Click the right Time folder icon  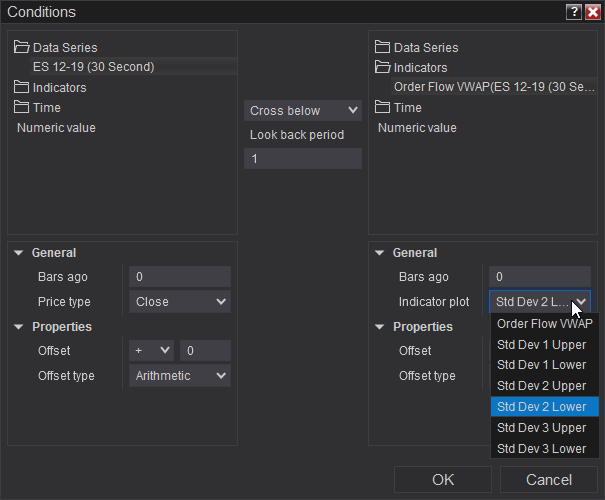(x=382, y=107)
